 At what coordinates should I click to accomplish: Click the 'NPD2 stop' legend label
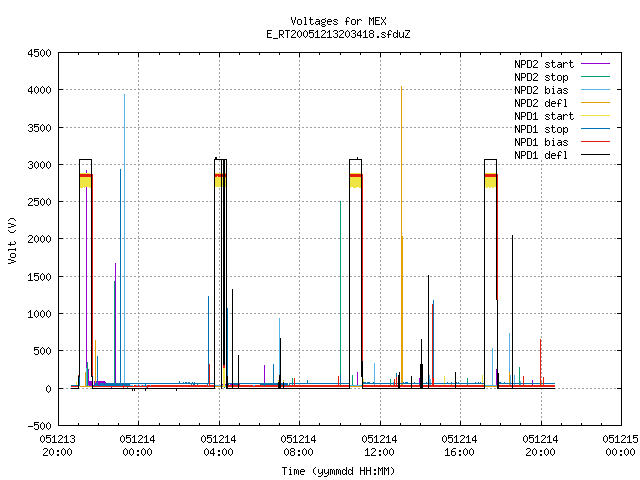coord(541,77)
